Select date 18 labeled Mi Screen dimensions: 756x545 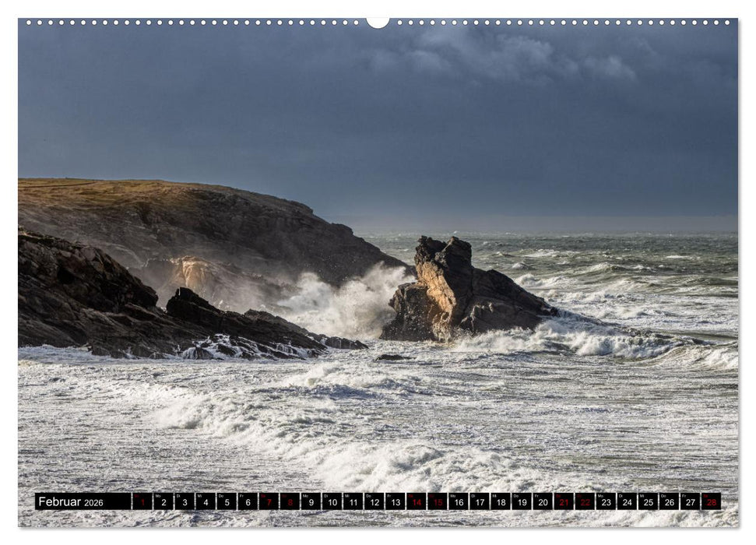click(501, 502)
